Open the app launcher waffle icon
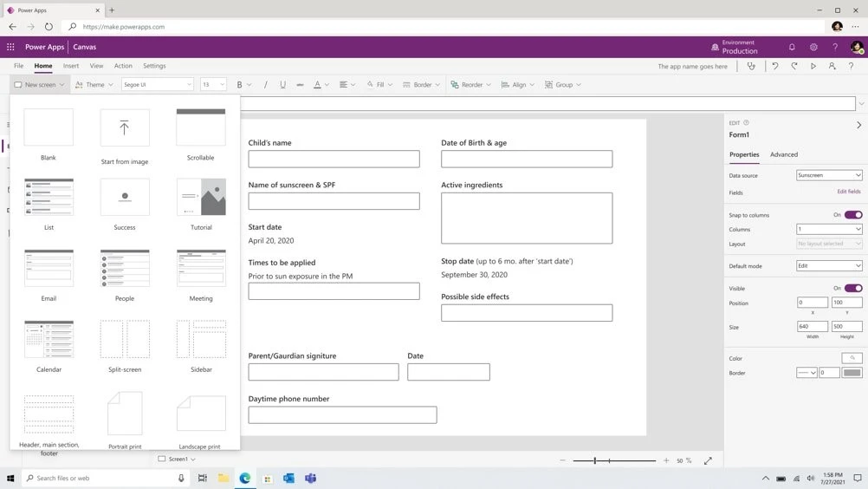The width and height of the screenshot is (868, 489). click(x=10, y=47)
